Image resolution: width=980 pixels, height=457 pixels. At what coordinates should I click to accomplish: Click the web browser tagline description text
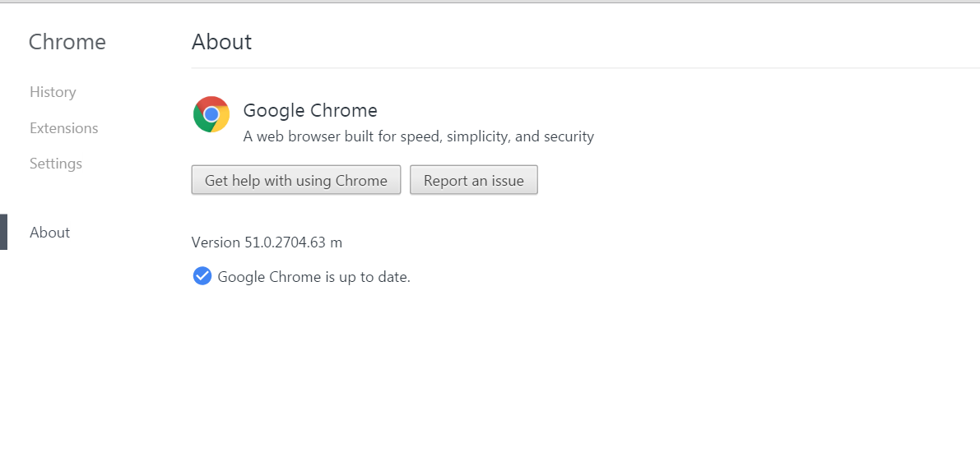click(x=418, y=136)
